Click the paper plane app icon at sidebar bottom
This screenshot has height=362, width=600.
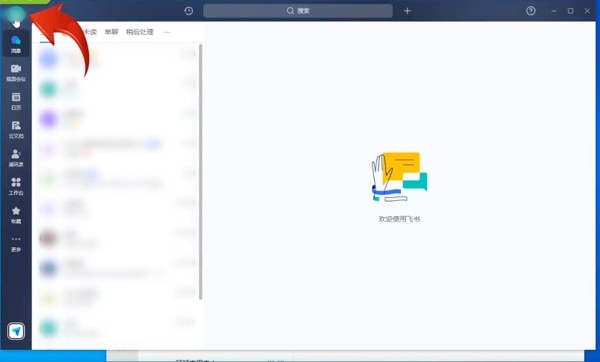coord(16,331)
